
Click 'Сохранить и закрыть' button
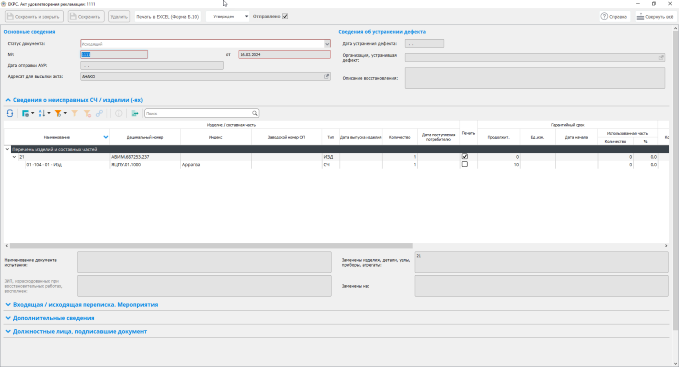pos(34,16)
